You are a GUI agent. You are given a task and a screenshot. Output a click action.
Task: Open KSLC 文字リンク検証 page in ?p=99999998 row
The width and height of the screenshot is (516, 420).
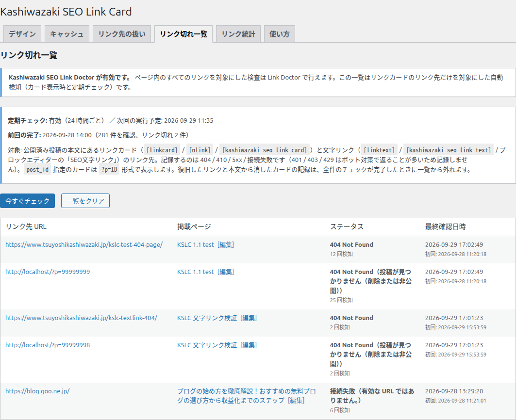click(x=207, y=345)
